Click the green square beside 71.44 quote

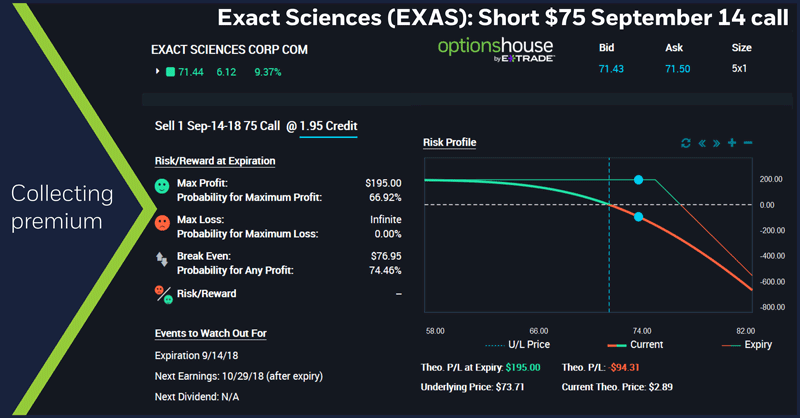[x=170, y=72]
